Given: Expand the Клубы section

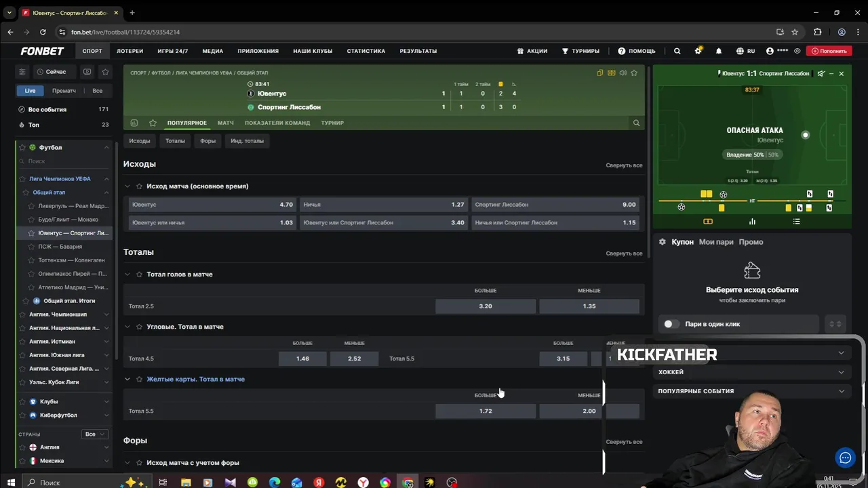Looking at the screenshot, I should click(106, 401).
